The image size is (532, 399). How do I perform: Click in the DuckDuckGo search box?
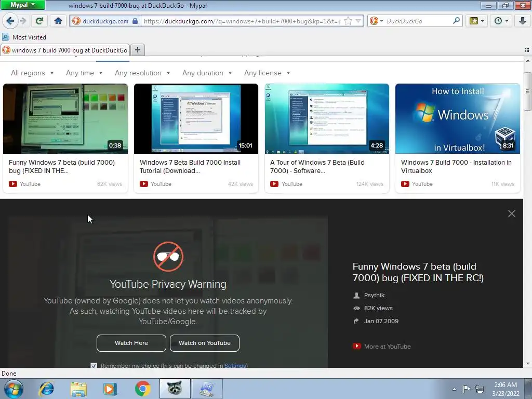418,21
